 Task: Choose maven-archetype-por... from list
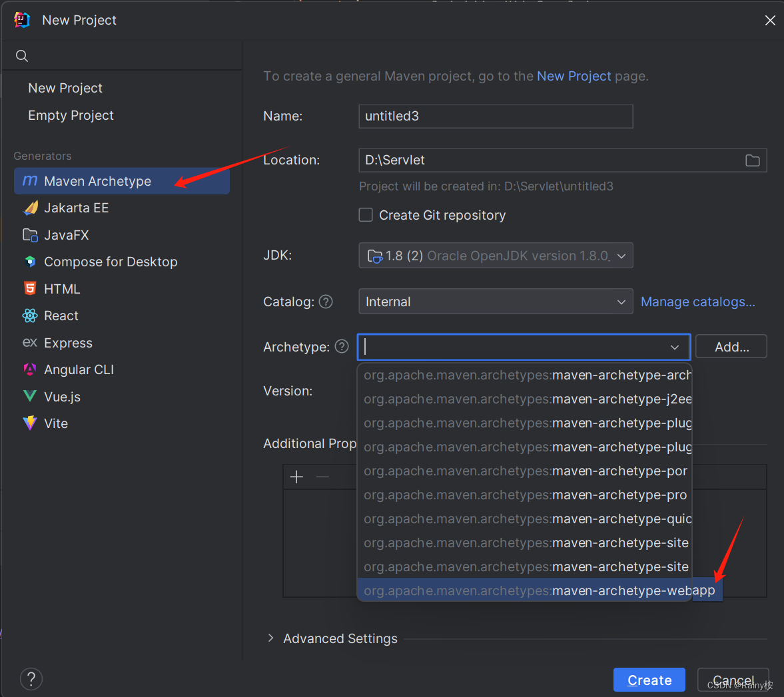pos(524,471)
